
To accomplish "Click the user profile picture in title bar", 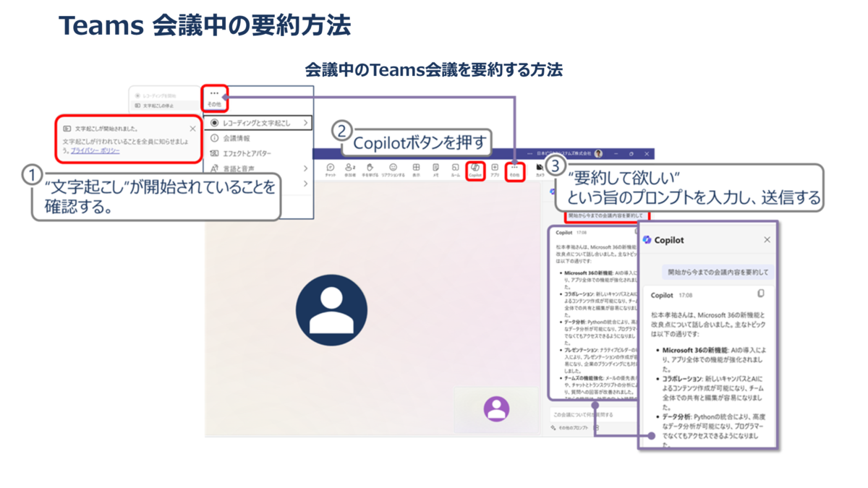I will point(598,154).
